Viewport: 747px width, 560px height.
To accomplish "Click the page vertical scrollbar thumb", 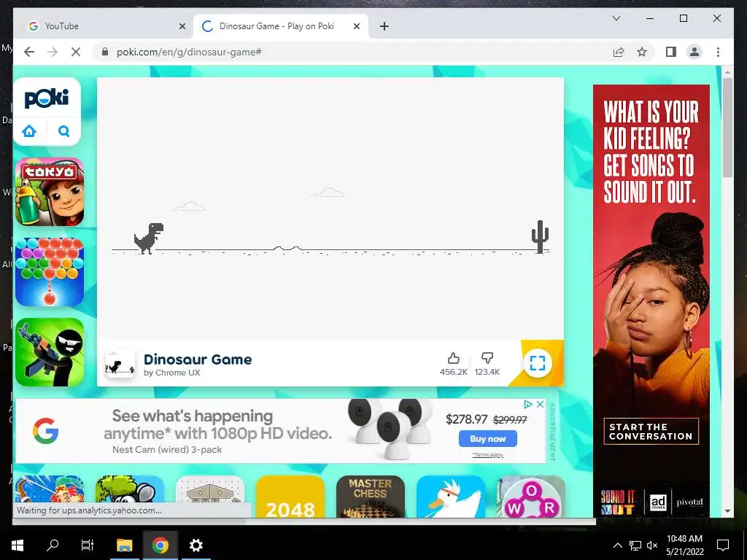I will [727, 127].
